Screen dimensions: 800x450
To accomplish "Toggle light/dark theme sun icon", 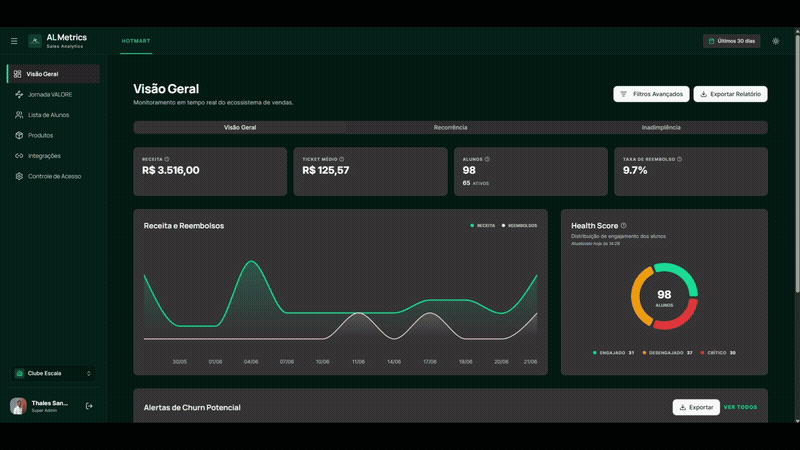I will click(776, 41).
